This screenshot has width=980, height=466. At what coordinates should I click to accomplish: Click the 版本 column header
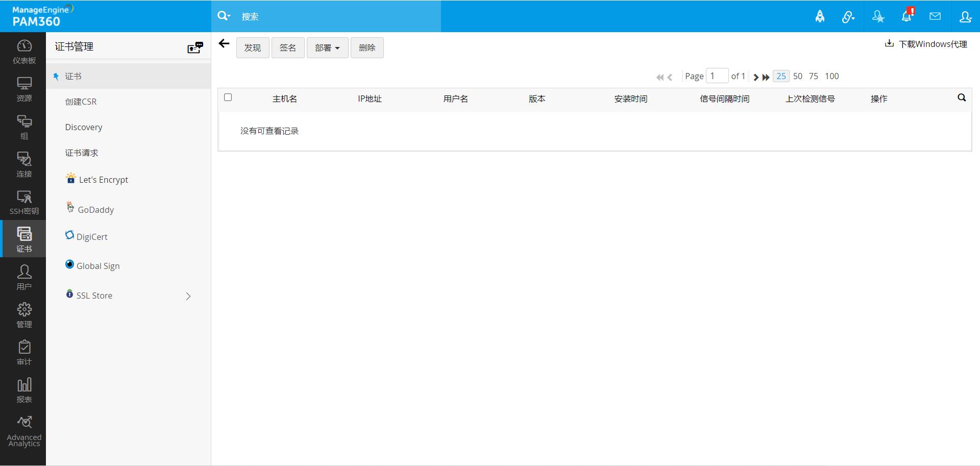point(537,99)
